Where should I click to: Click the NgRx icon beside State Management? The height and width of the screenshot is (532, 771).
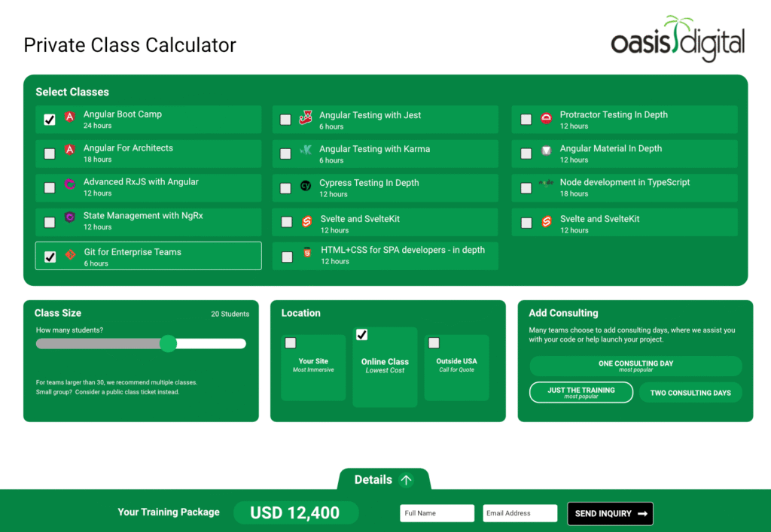pos(70,218)
